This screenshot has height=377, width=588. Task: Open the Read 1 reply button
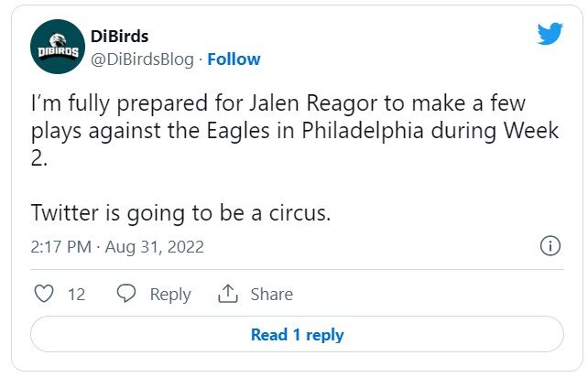click(x=297, y=335)
